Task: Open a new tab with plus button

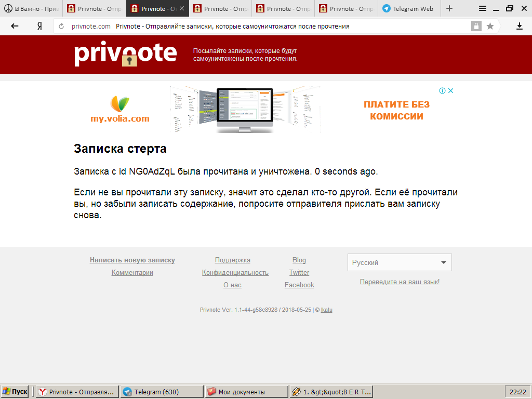Action: click(449, 8)
